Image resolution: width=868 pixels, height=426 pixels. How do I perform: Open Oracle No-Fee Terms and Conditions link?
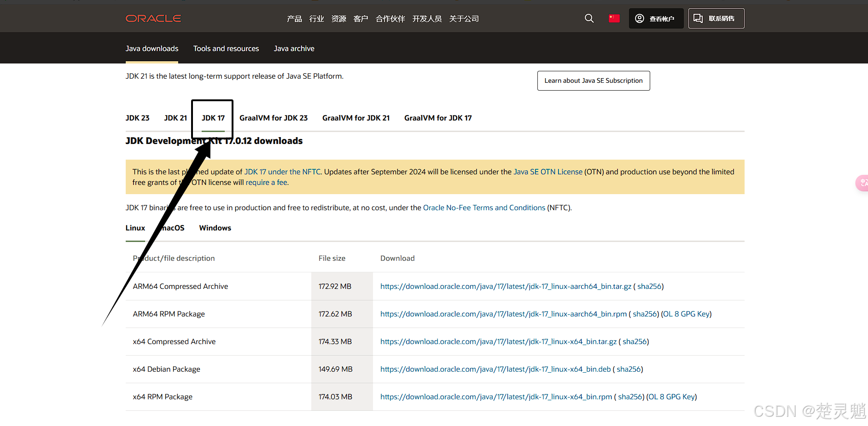click(x=484, y=207)
